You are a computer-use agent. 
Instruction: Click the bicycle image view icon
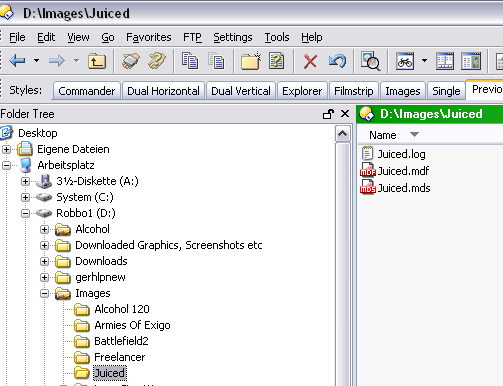point(405,61)
